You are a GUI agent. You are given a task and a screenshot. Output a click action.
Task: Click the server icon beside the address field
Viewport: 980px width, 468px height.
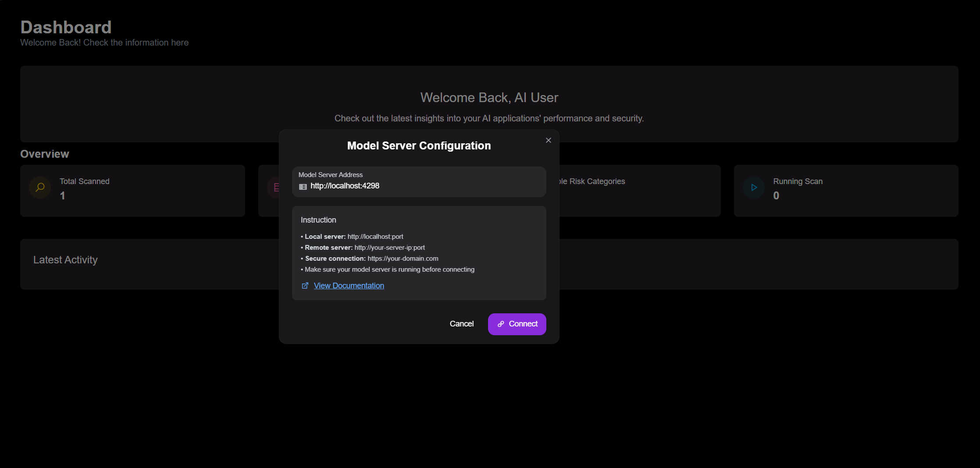[x=303, y=186]
